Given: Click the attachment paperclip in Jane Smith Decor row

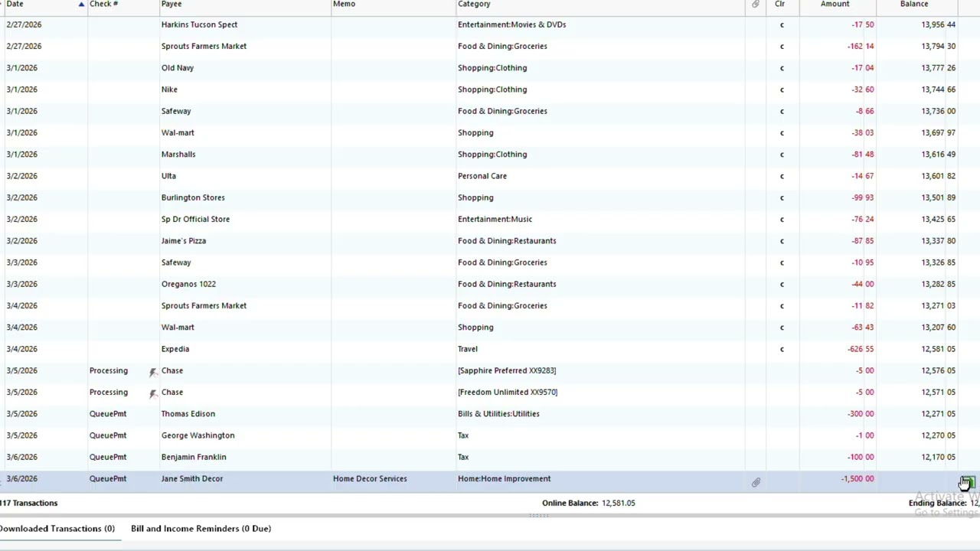Looking at the screenshot, I should tap(756, 482).
